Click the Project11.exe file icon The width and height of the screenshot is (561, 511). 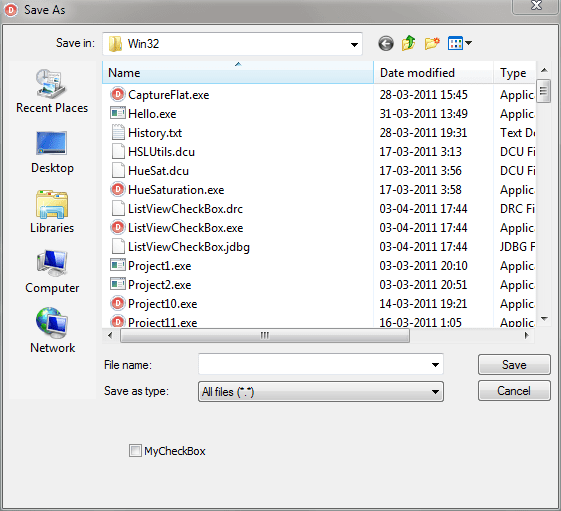coord(118,321)
